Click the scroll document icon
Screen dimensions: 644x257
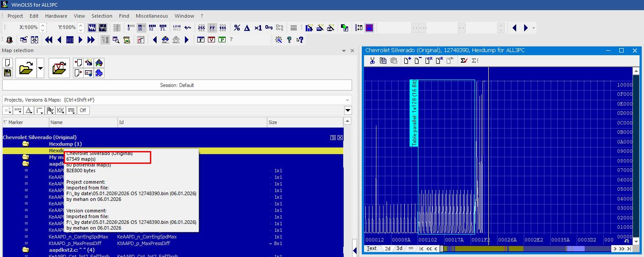126,40
